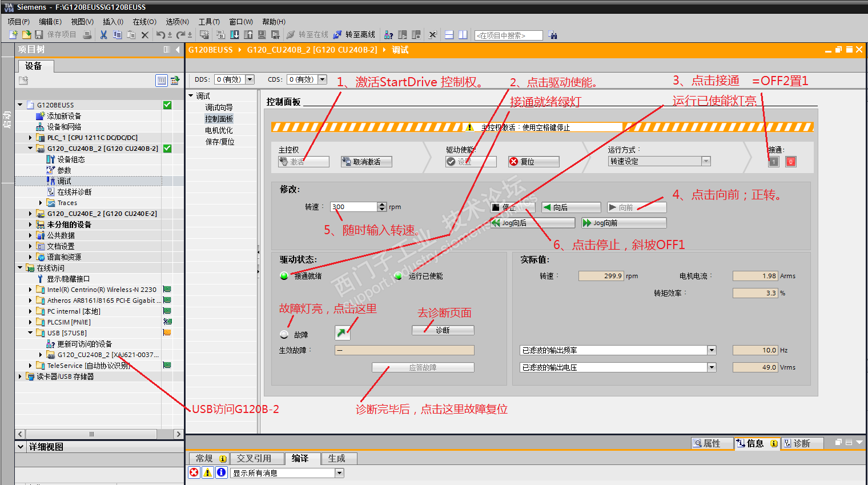Open the 在线(O) menu
This screenshot has height=485, width=868.
(x=144, y=22)
